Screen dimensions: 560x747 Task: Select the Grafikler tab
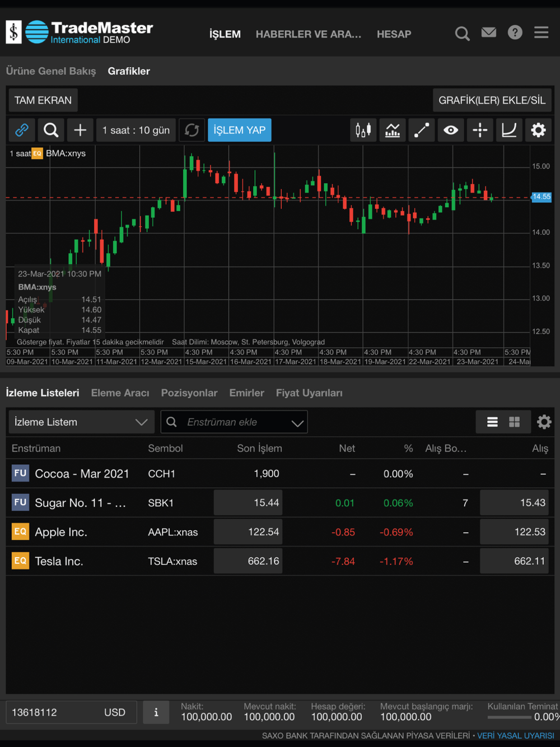[x=129, y=71]
